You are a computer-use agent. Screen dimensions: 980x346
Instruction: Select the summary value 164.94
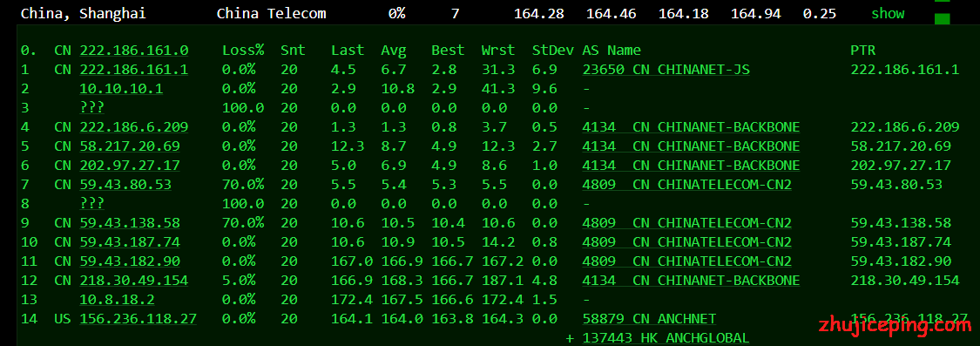(755, 13)
